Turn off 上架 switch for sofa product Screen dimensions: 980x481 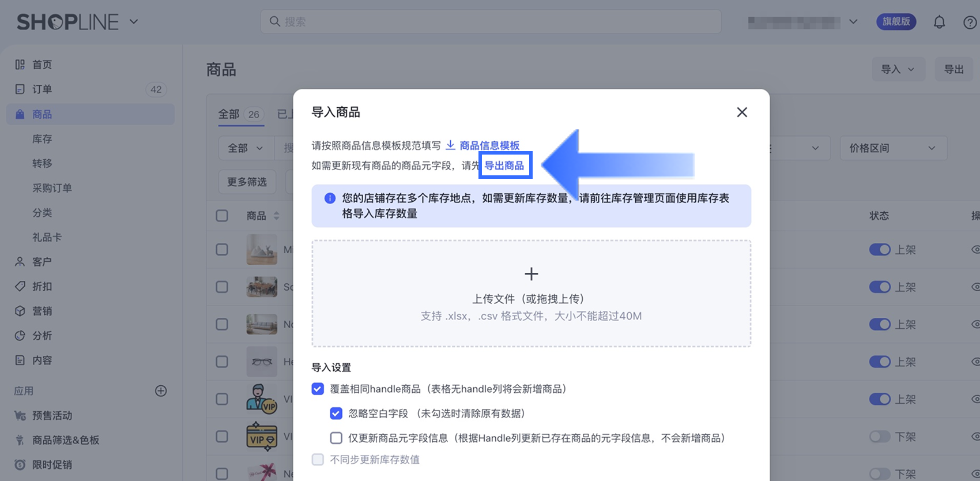tap(880, 324)
